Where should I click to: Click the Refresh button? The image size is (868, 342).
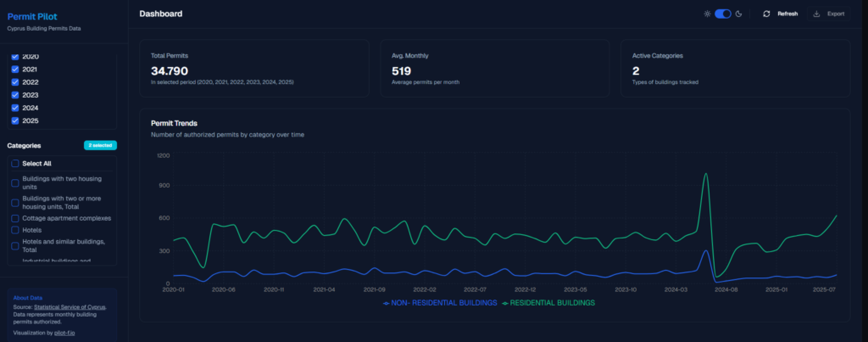point(780,14)
